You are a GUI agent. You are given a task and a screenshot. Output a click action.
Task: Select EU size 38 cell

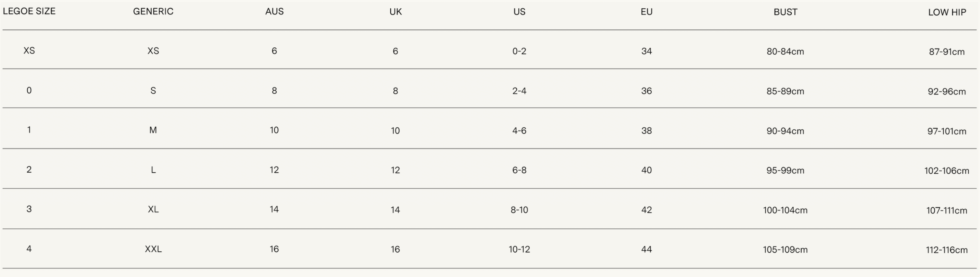click(646, 131)
